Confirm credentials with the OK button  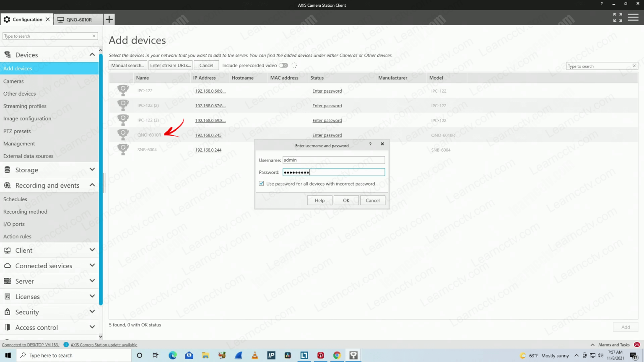click(345, 200)
